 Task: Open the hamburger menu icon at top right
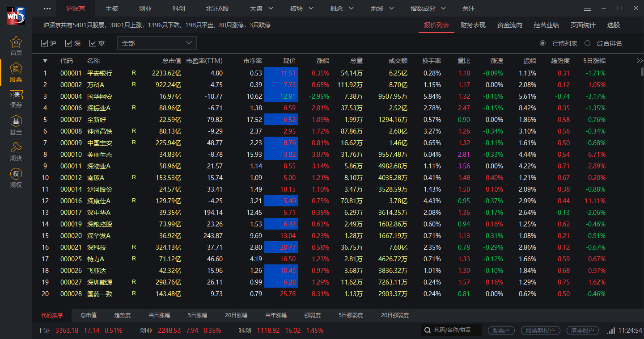588,8
